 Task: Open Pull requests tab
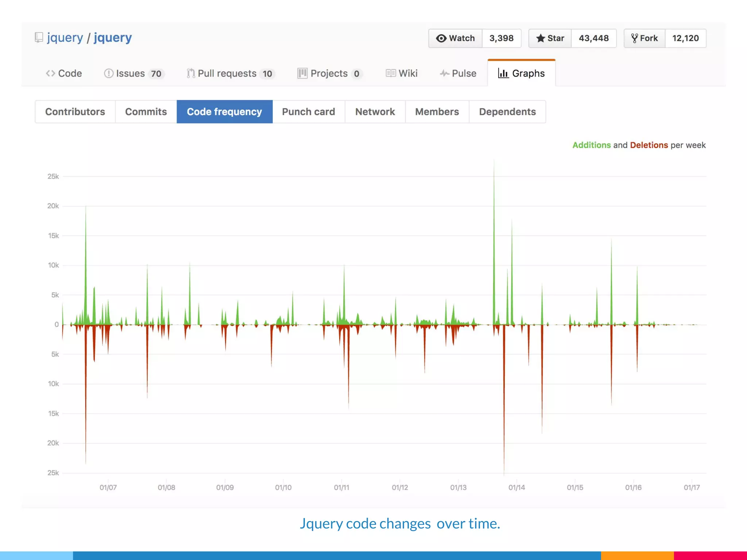coord(230,73)
